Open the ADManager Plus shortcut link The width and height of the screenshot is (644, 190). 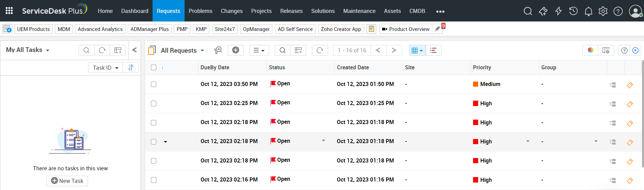click(150, 29)
